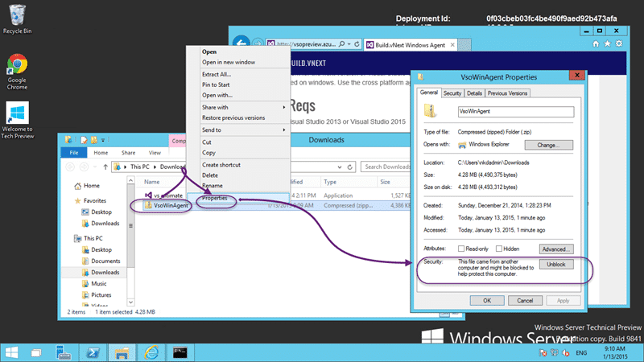This screenshot has width=644, height=362.
Task: Launch the Google Chrome desktop shortcut
Action: (17, 72)
